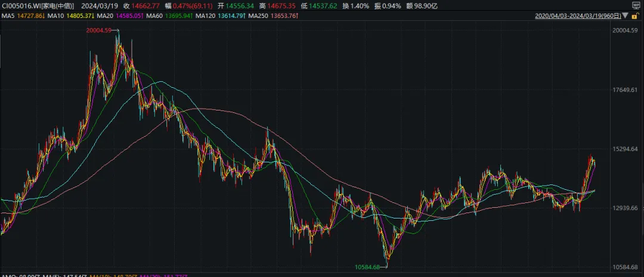The width and height of the screenshot is (644, 277).
Task: Select the MA250 13653.76 indicator label
Action: click(274, 16)
